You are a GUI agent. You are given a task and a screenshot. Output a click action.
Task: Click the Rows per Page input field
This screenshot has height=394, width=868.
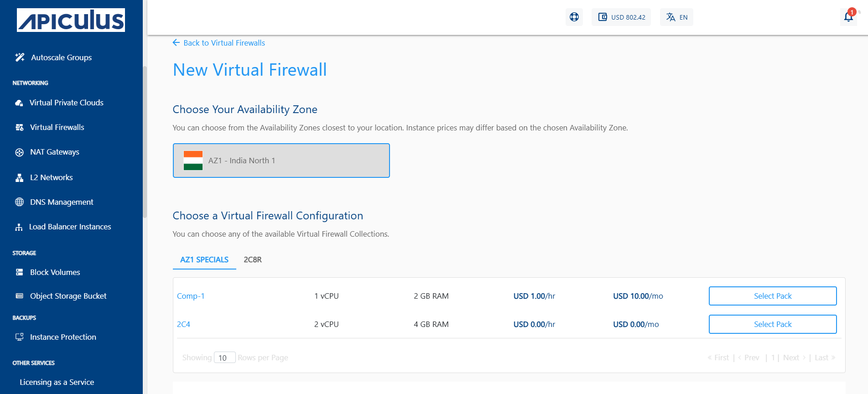(x=225, y=358)
